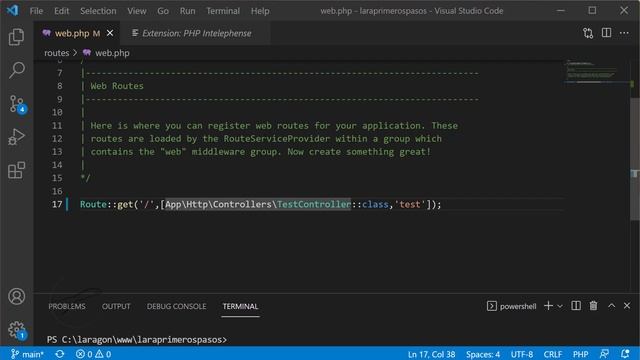The height and width of the screenshot is (360, 640).
Task: Close the terminal panel
Action: [x=627, y=306]
